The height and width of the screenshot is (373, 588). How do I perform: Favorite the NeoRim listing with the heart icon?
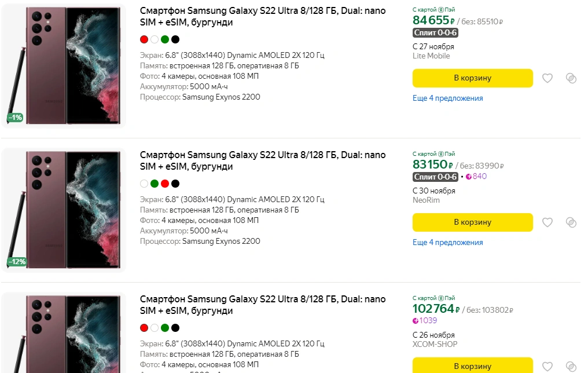point(547,222)
